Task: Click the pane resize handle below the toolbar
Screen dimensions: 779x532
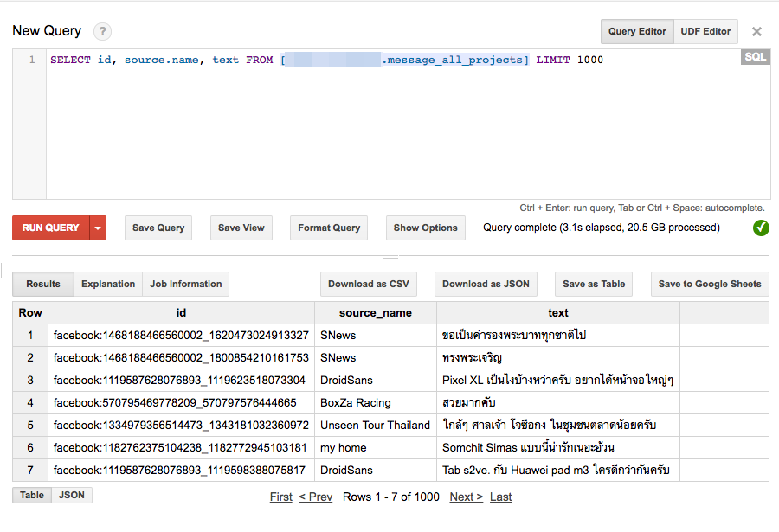Action: (x=390, y=255)
